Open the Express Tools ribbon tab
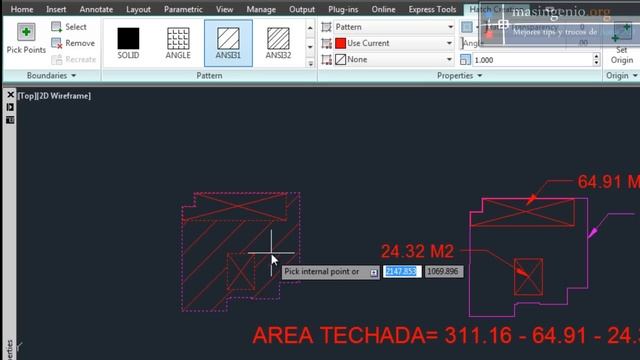 (432, 9)
